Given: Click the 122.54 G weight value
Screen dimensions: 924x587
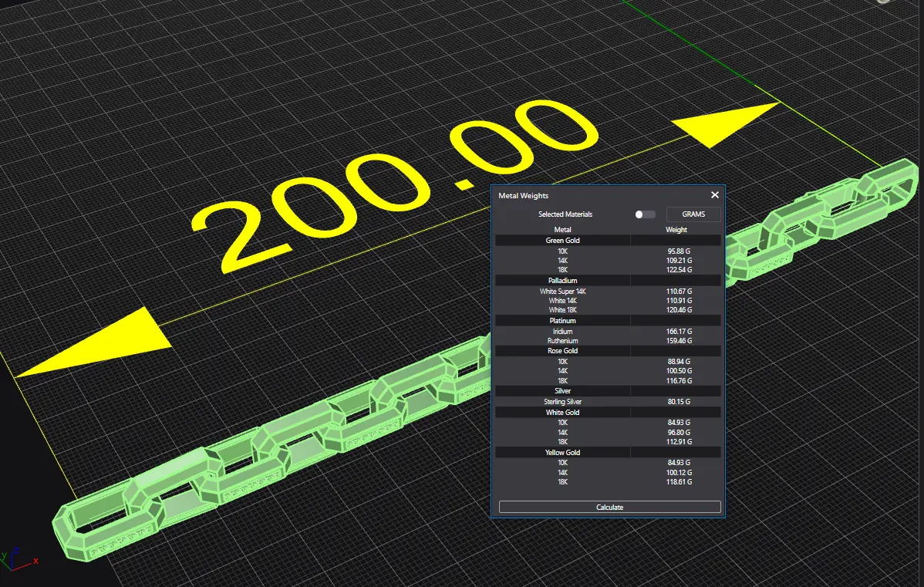Looking at the screenshot, I should pyautogui.click(x=679, y=270).
